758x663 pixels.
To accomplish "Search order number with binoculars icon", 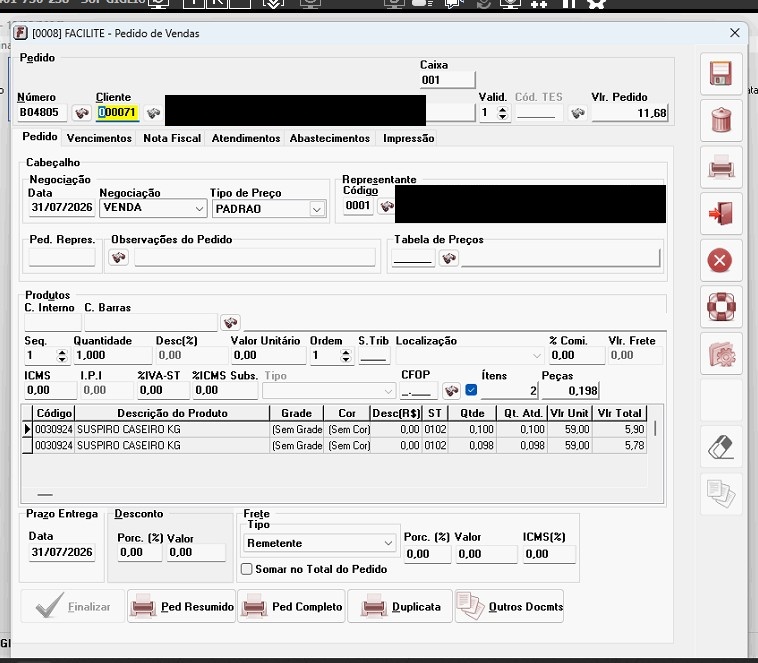I will pyautogui.click(x=82, y=113).
